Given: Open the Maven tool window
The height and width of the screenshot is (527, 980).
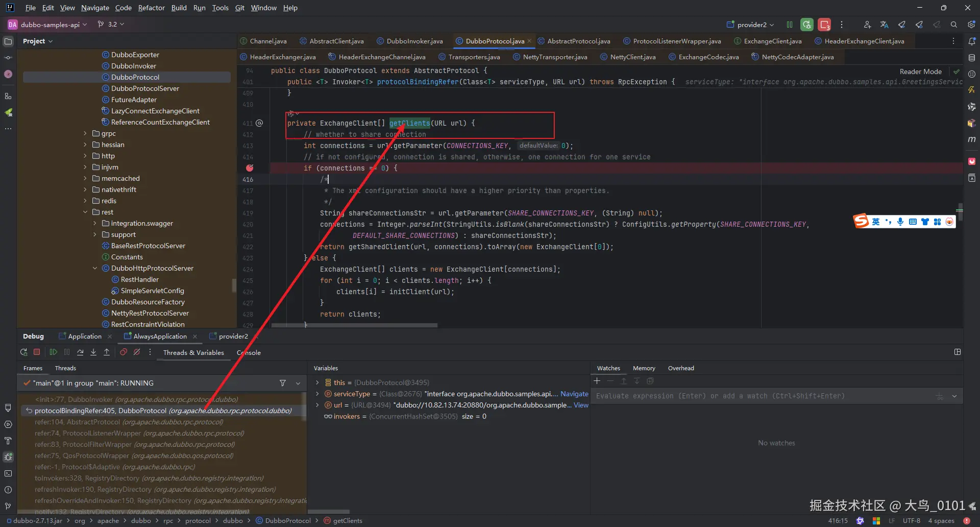Looking at the screenshot, I should tap(972, 139).
